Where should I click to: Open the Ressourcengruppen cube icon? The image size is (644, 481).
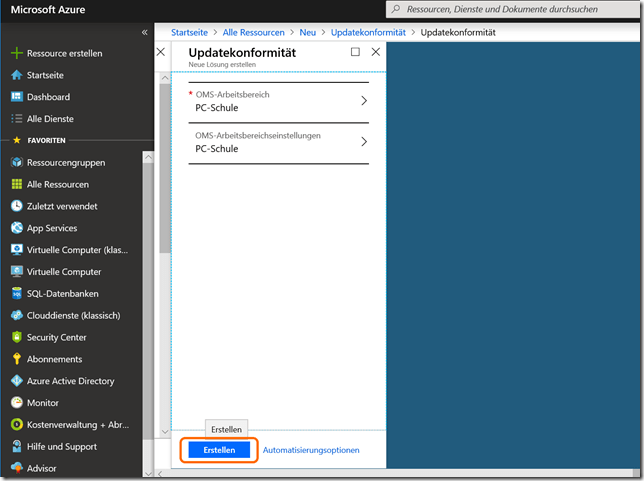pos(16,162)
